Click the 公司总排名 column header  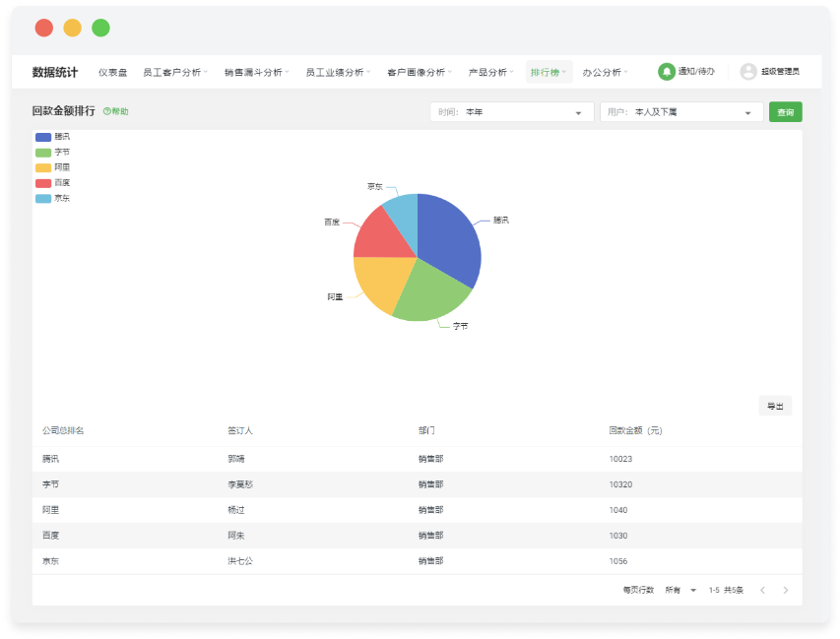tap(63, 430)
